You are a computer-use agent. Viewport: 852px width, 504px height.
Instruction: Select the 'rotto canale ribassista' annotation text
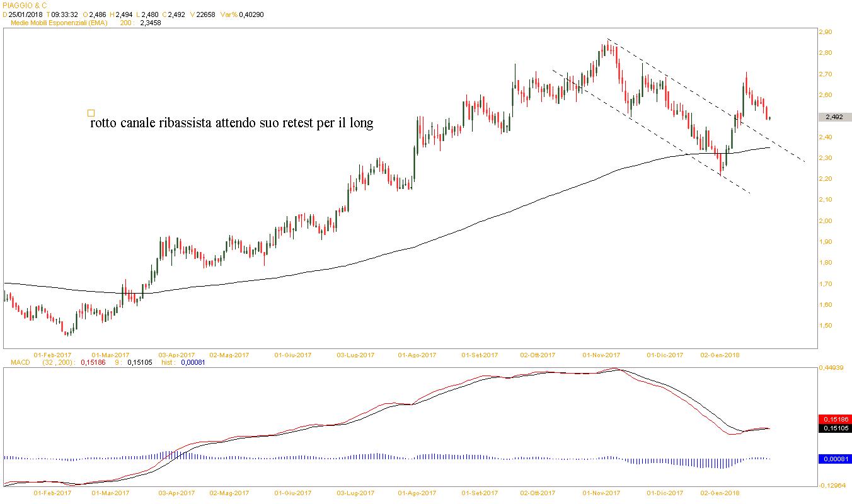click(231, 123)
